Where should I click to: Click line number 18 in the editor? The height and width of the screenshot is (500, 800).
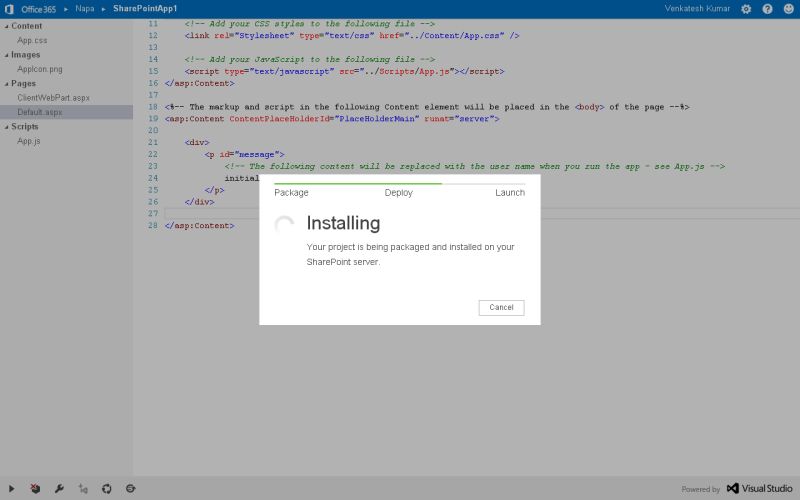(x=153, y=107)
